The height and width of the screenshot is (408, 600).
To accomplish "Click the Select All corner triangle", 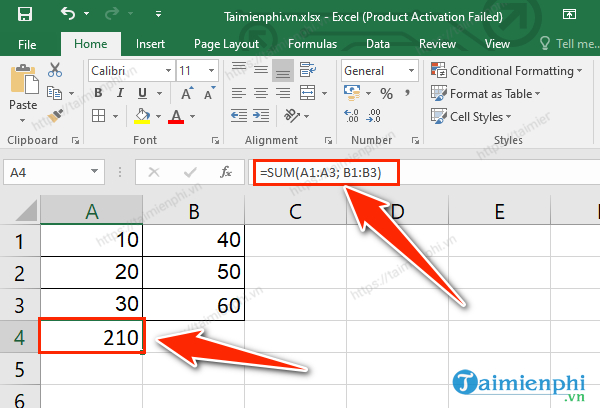I will click(26, 211).
